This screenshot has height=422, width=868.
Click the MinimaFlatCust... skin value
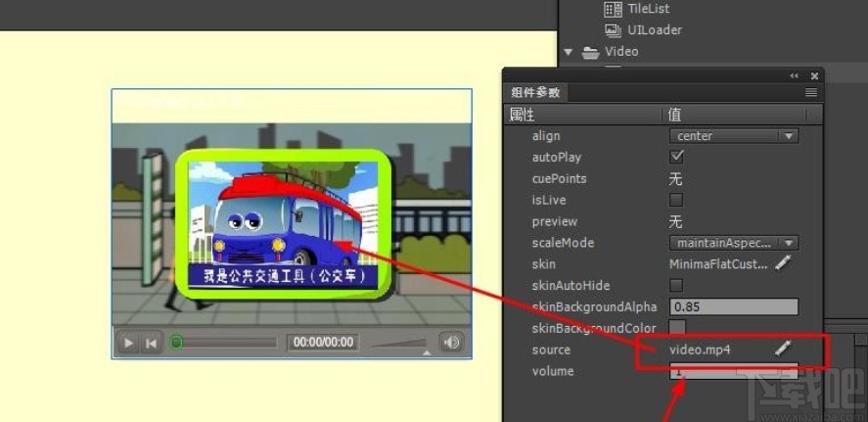(718, 264)
